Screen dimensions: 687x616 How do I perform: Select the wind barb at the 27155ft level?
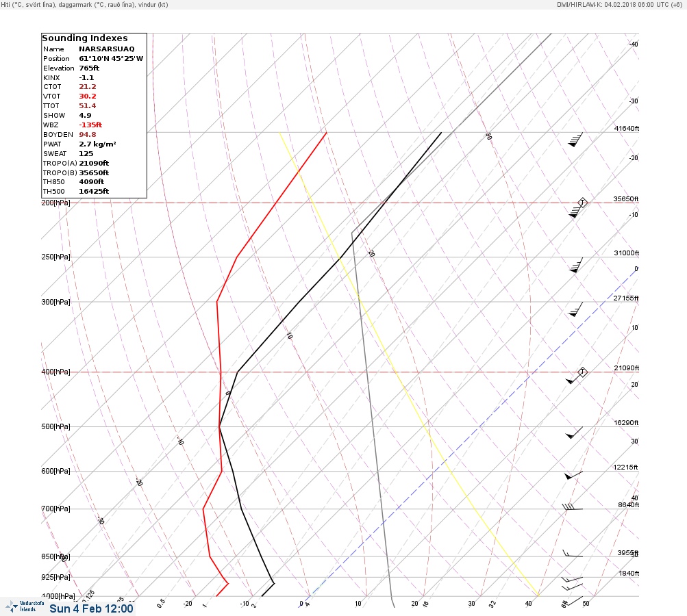[x=576, y=309]
